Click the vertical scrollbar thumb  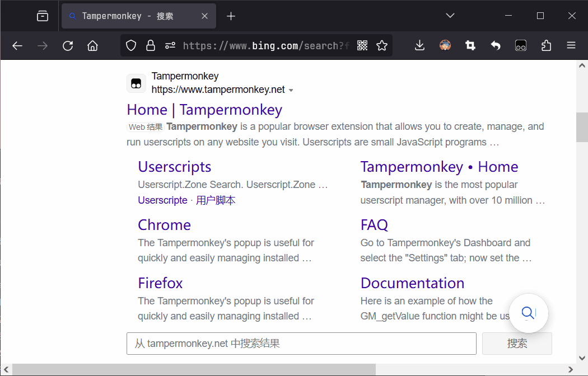point(582,127)
